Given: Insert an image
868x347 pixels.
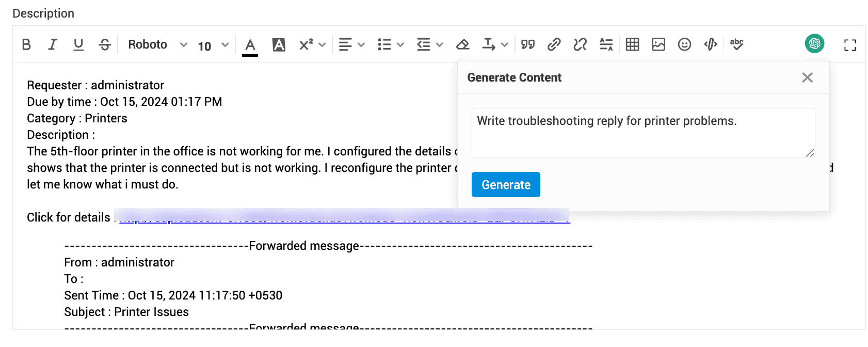Looking at the screenshot, I should point(658,45).
